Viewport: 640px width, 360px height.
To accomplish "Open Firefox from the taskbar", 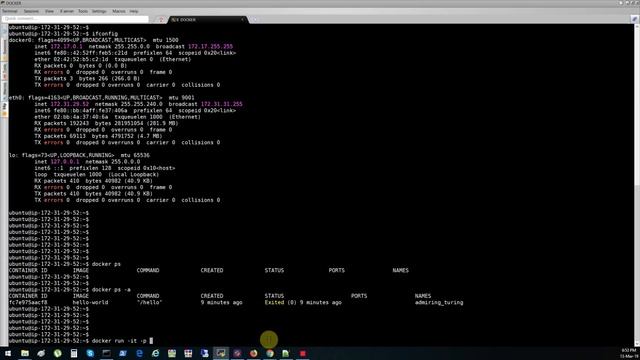I will [x=253, y=353].
